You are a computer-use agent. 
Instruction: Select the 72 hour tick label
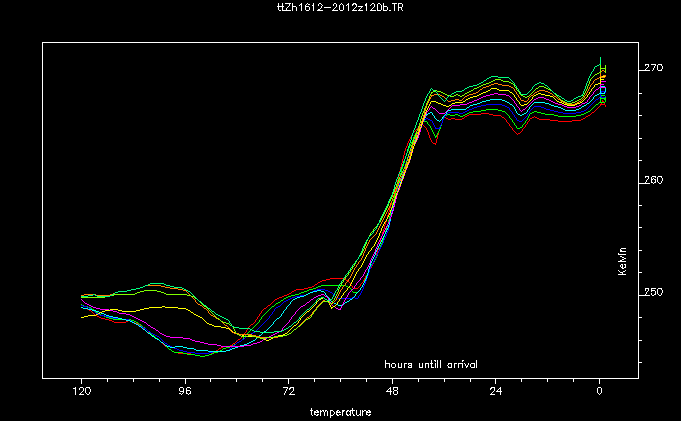click(288, 391)
